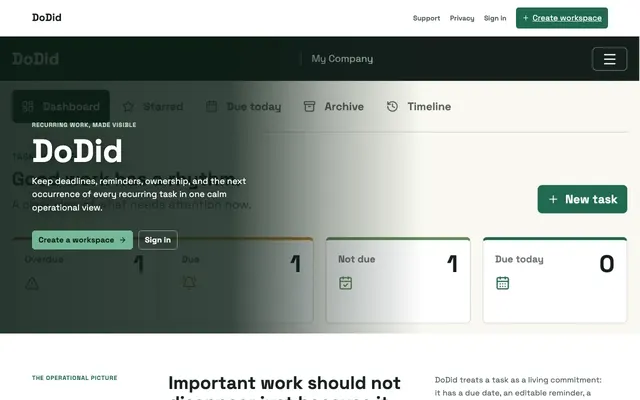Select the Archive tab
This screenshot has height=400, width=640.
click(x=334, y=107)
